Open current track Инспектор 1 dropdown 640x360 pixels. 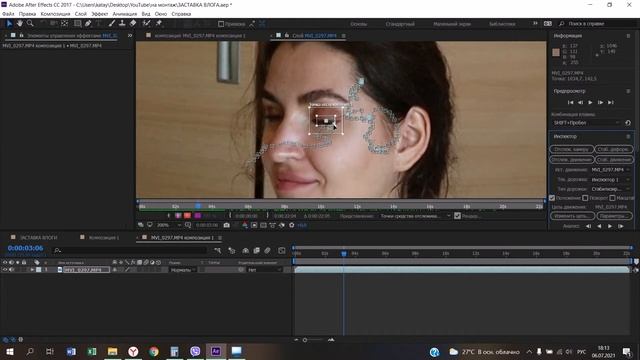610,179
